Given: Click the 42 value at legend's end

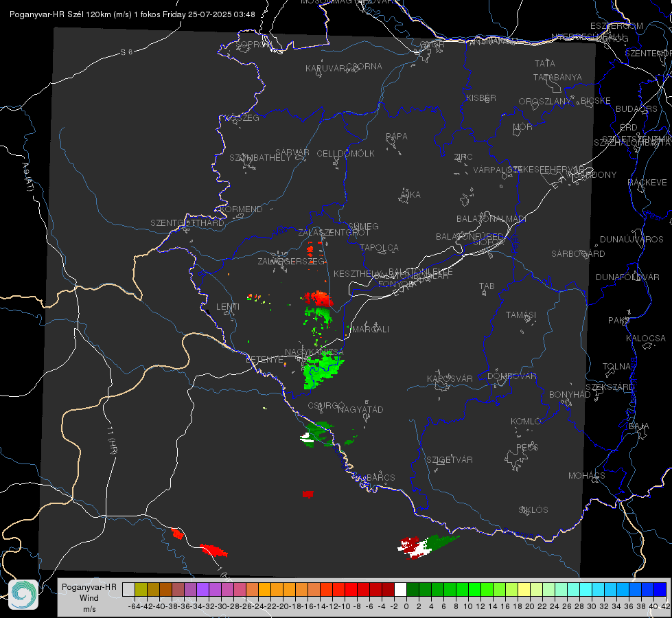Looking at the screenshot, I should (x=665, y=606).
